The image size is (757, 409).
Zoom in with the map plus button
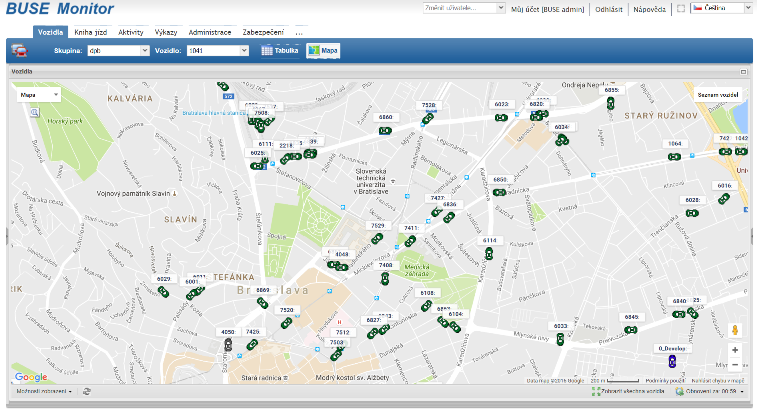(735, 350)
